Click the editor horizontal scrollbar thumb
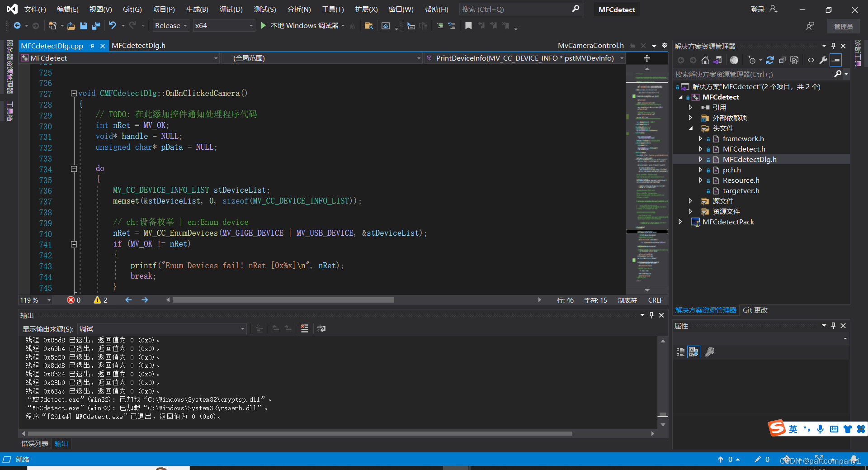 click(283, 300)
